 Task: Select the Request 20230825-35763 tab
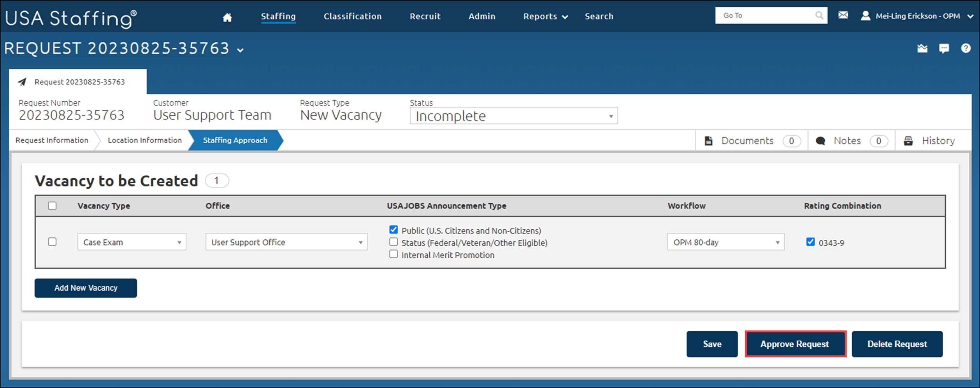pyautogui.click(x=78, y=82)
